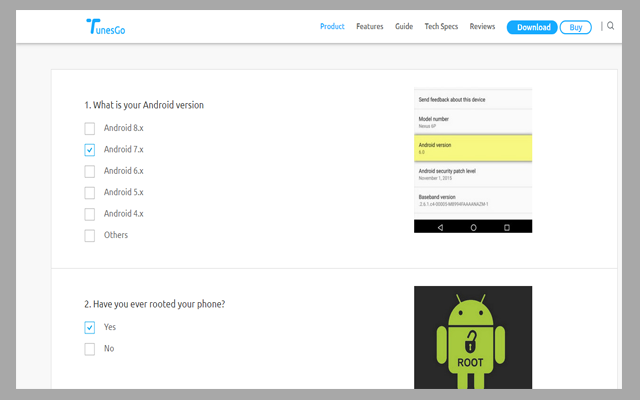Tap the back triangle in phone screenshot
This screenshot has width=640, height=400.
[439, 227]
